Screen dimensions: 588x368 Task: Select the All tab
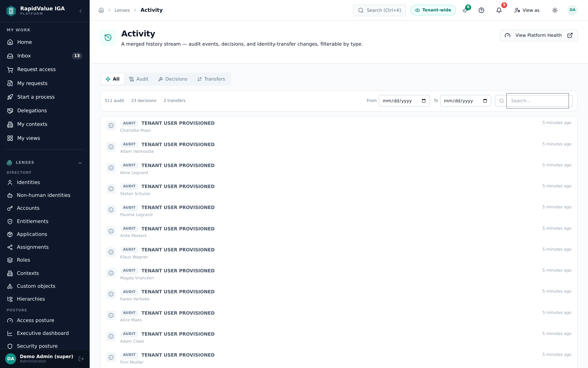112,79
